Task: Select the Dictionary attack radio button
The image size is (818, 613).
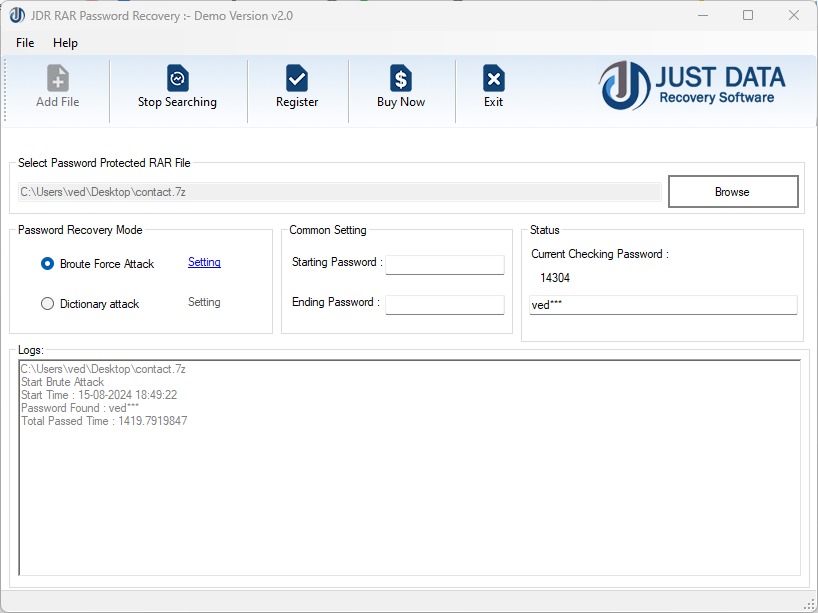Action: 47,304
